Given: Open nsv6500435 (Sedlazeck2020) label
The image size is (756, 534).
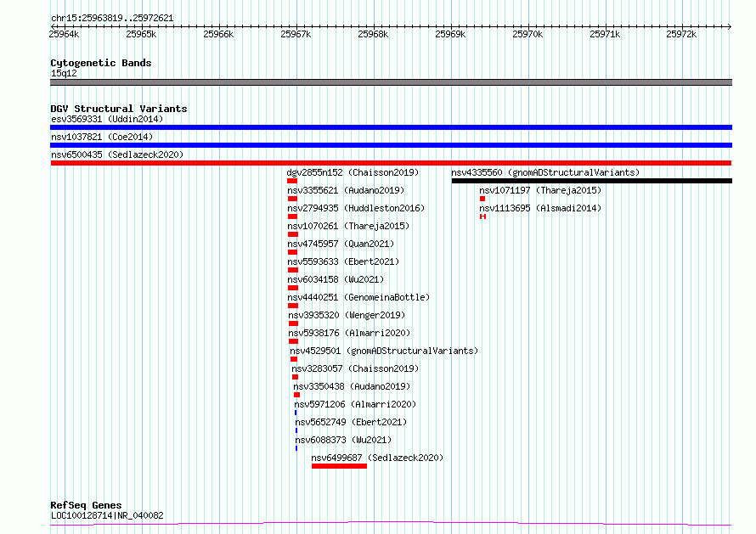Looking at the screenshot, I should (117, 155).
